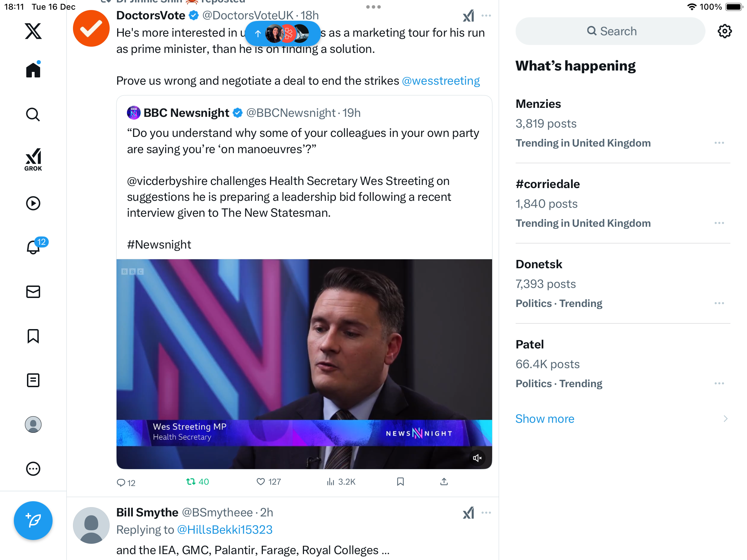Open more options on DoctorsVote post
Image resolution: width=747 pixels, height=560 pixels.
[x=486, y=16]
